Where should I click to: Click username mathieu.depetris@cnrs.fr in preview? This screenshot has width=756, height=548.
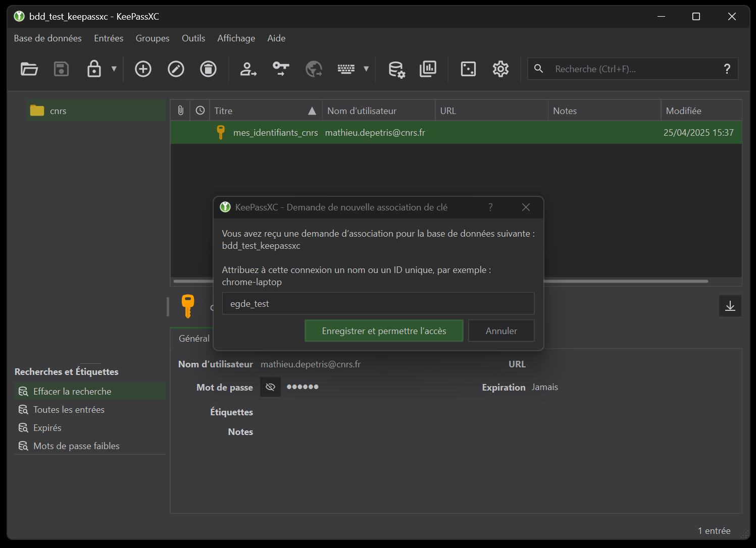coord(311,364)
